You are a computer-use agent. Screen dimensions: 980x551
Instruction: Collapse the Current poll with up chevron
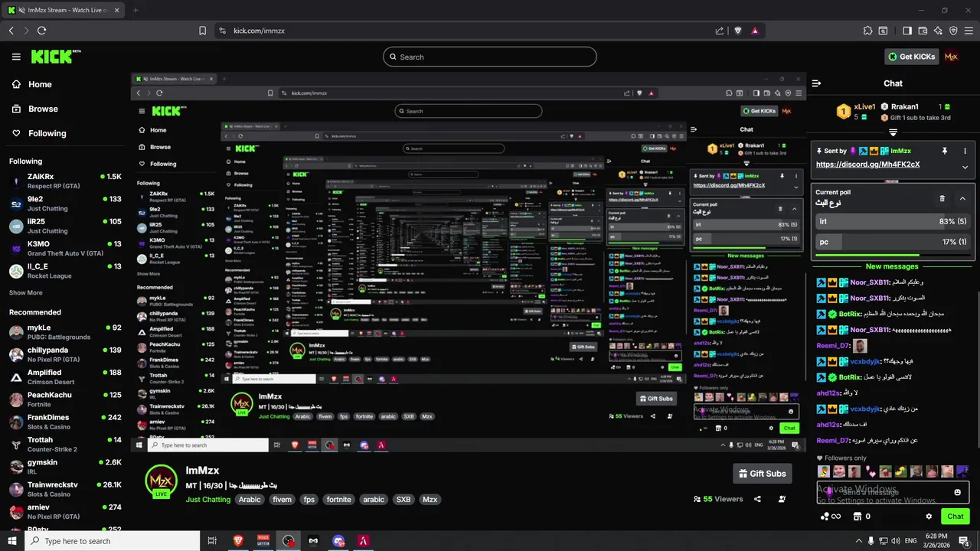point(962,198)
